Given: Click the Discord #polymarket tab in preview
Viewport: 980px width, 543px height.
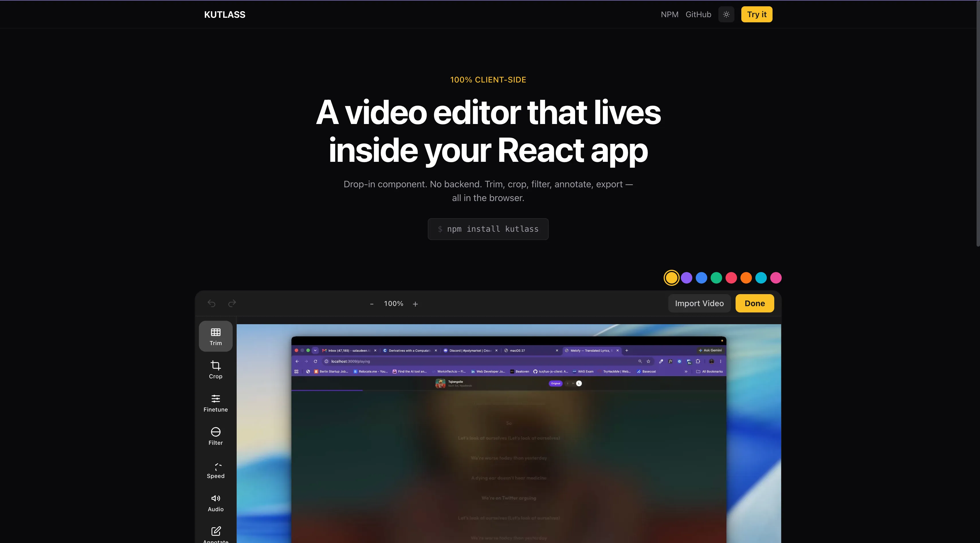Looking at the screenshot, I should (x=471, y=351).
